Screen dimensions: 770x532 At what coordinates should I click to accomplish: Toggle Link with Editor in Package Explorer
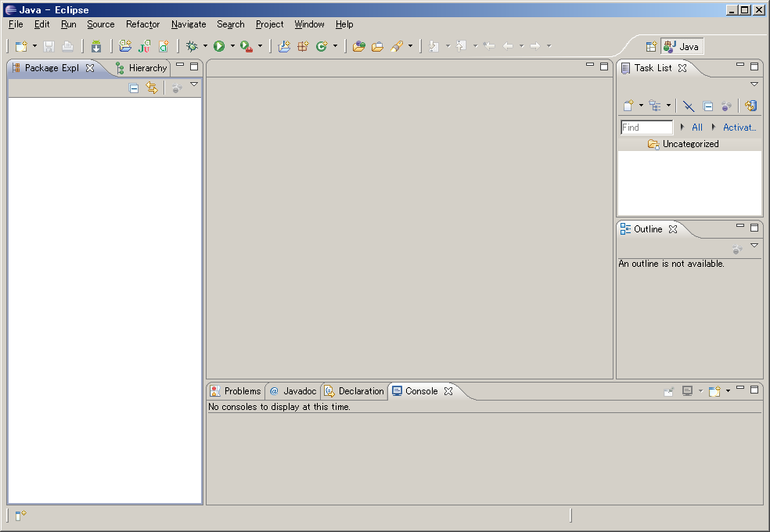(x=152, y=88)
